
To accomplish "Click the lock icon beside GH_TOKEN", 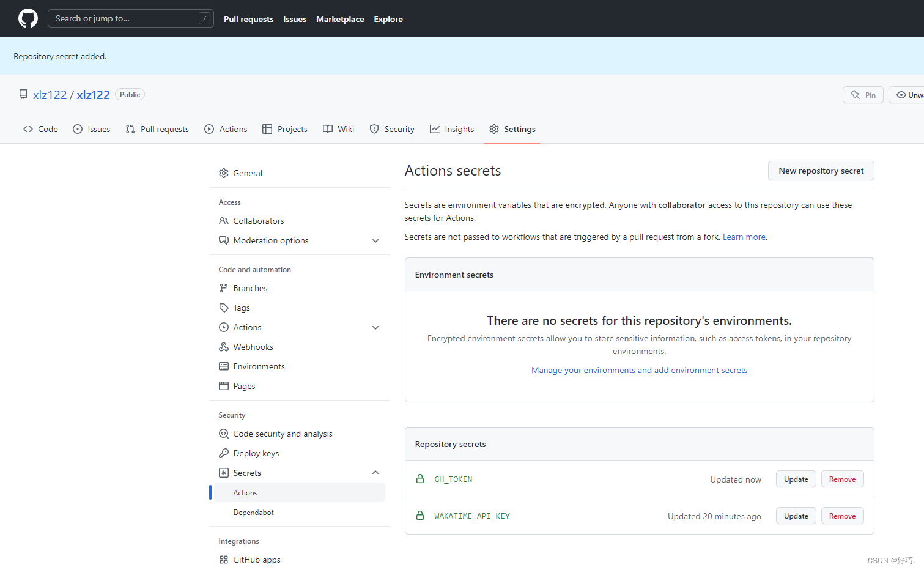I will (x=420, y=479).
